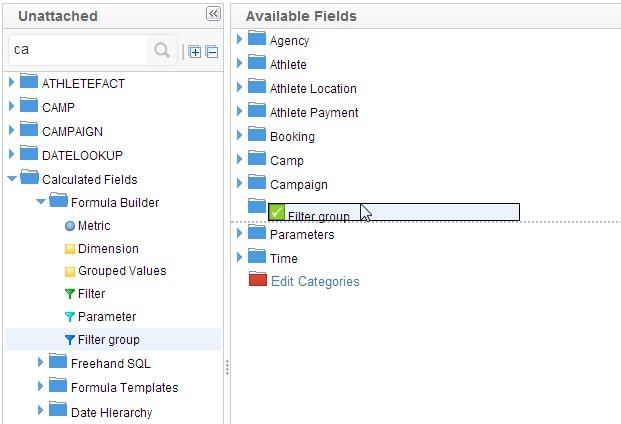
Task: Expand the Date Hierarchy folder arrow
Action: click(x=40, y=410)
